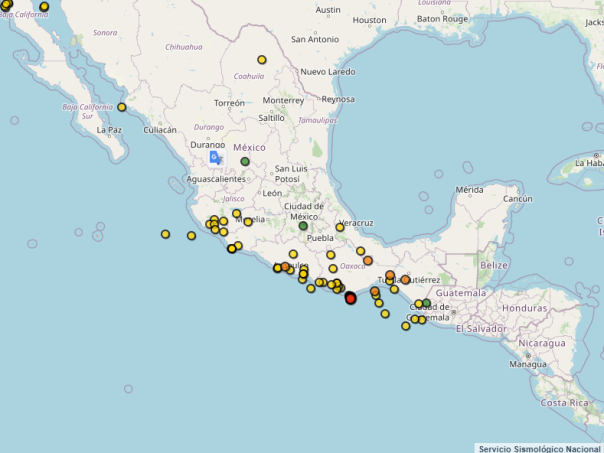The width and height of the screenshot is (604, 453).
Task: Select the Chihuahua state label
Action: tap(183, 46)
